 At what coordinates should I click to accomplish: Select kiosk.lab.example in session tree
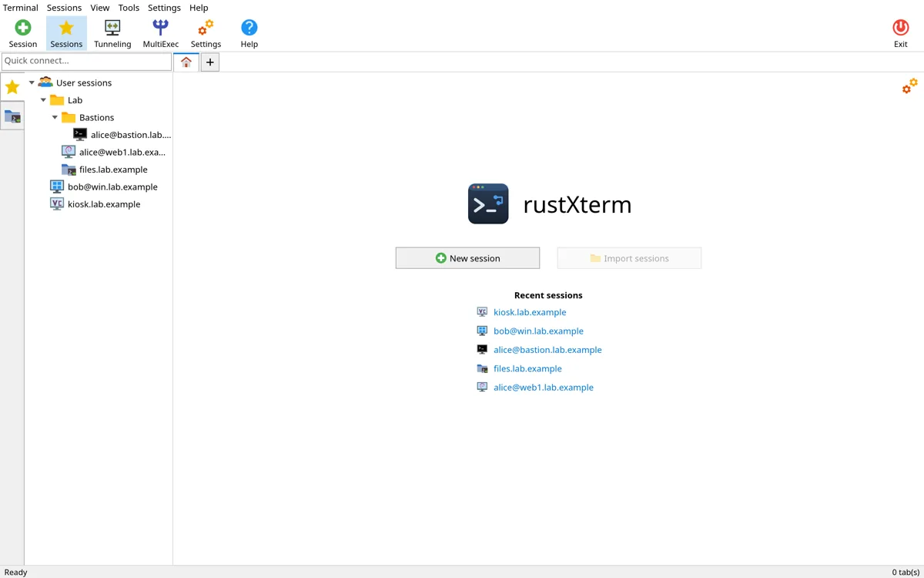pos(104,204)
